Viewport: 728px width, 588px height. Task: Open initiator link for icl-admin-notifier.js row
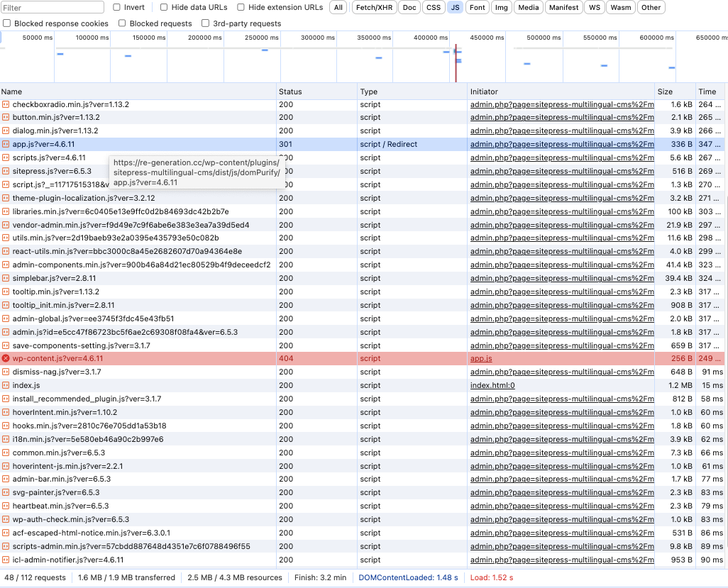coord(562,560)
